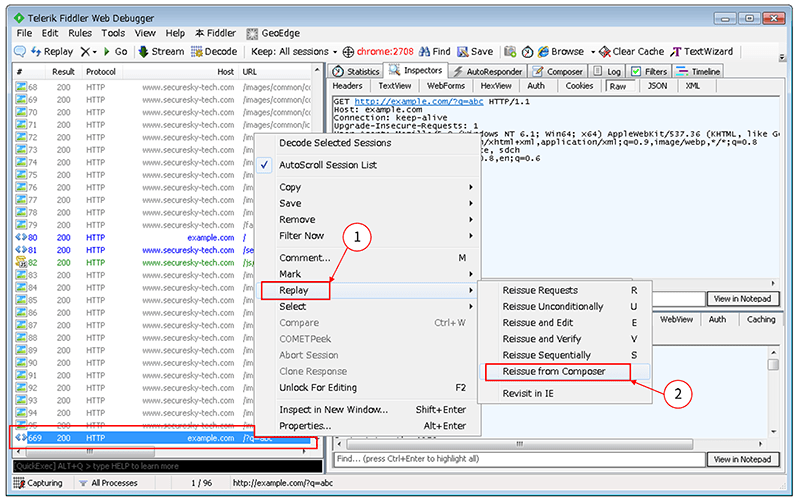Click the session 82 script icon

[21, 262]
